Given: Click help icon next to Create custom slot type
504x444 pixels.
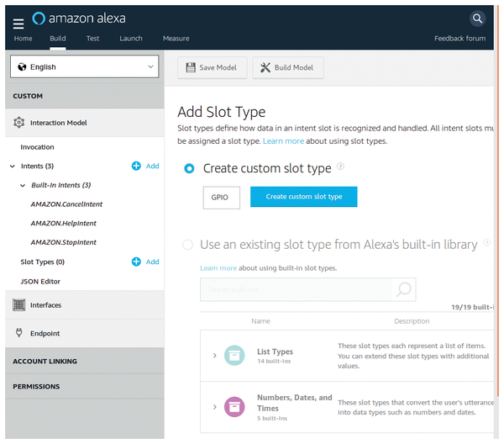Looking at the screenshot, I should (340, 166).
